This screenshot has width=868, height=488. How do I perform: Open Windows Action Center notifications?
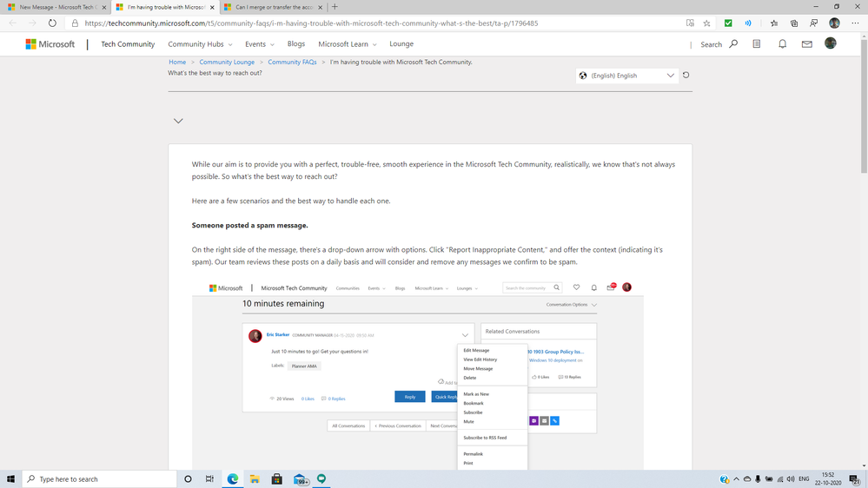click(855, 479)
